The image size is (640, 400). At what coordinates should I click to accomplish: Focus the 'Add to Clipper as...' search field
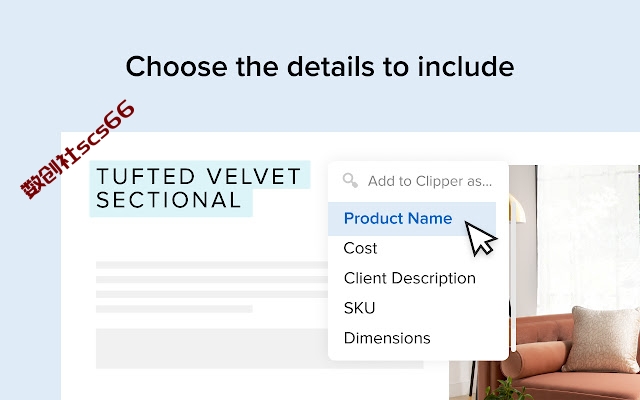[418, 181]
